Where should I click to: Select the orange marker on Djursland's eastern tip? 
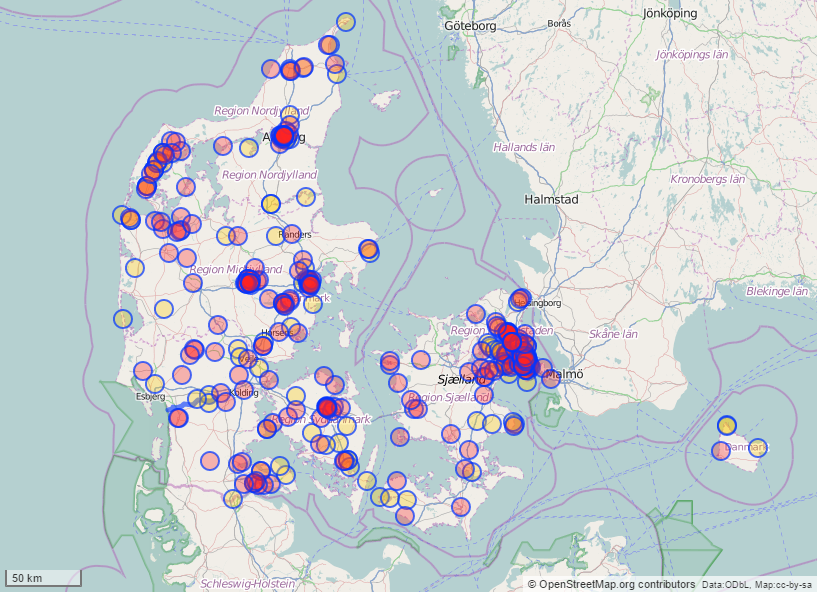point(368,250)
